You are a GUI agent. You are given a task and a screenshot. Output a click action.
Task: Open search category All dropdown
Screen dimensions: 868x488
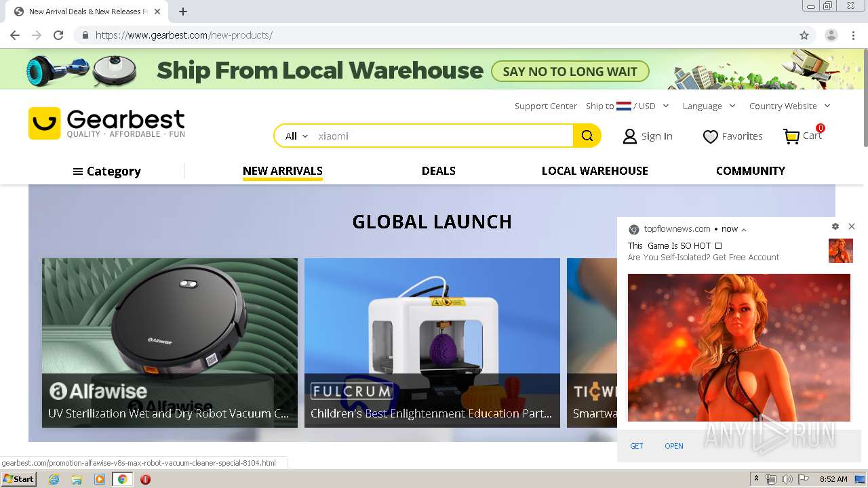coord(296,136)
